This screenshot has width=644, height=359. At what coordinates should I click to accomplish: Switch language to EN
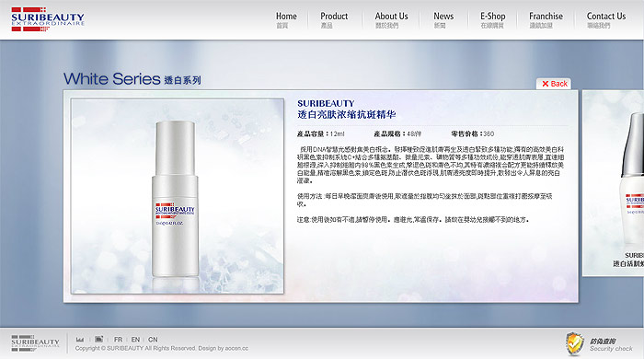click(x=135, y=340)
